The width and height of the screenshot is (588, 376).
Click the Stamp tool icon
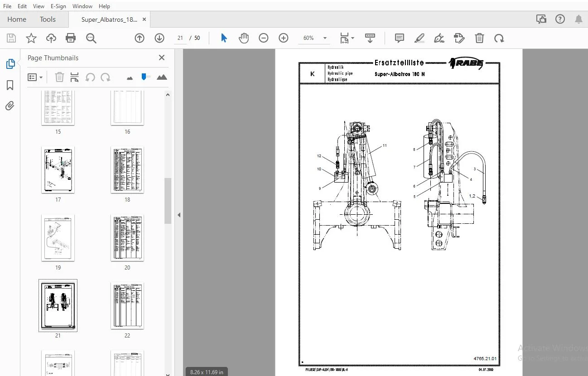point(459,39)
